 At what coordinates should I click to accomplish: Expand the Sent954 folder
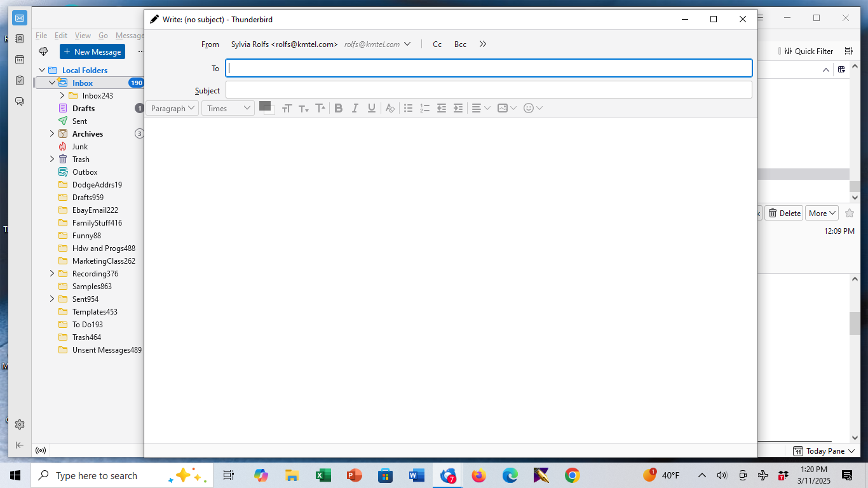click(x=52, y=299)
